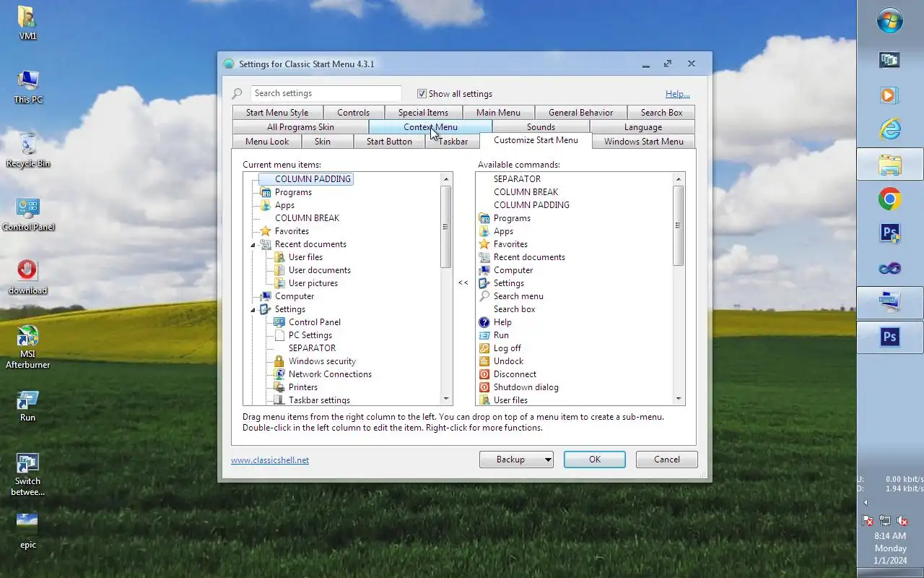Collapse the Recent documents tree node
Viewport: 924px width, 578px height.
tap(253, 245)
